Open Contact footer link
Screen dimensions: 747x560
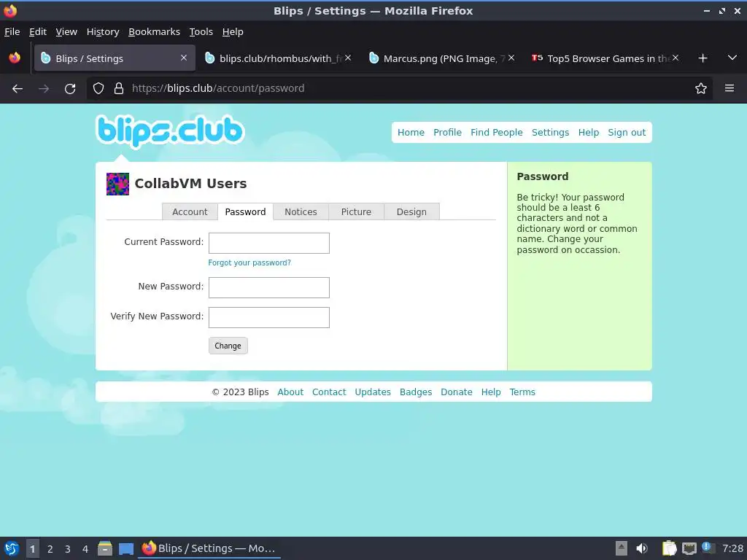click(x=329, y=392)
